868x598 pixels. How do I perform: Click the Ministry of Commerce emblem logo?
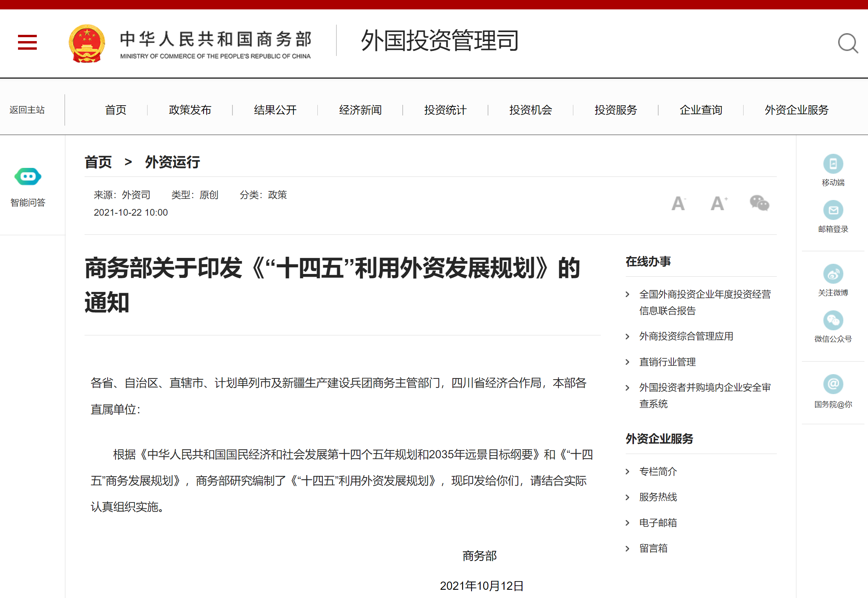pyautogui.click(x=87, y=43)
